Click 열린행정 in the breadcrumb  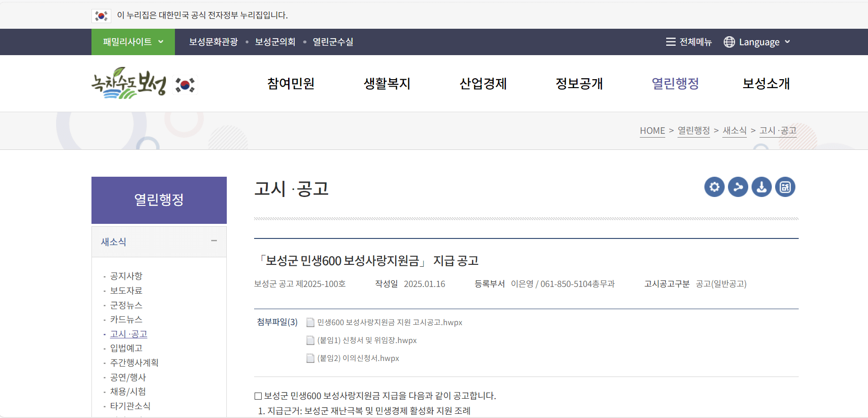coord(694,131)
